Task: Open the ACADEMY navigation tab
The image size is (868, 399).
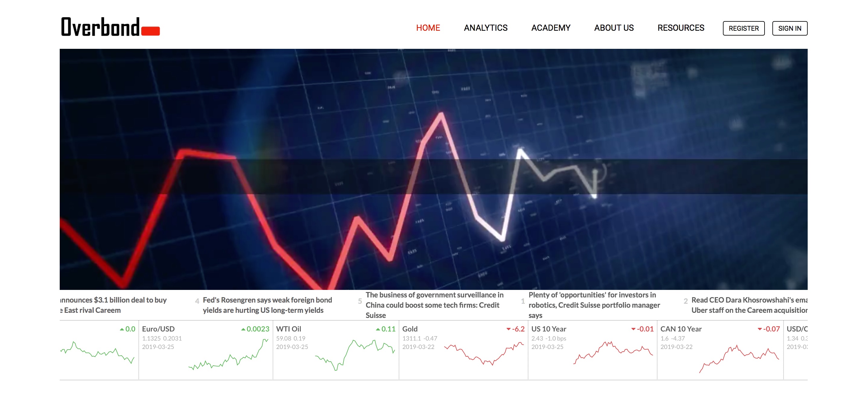Action: pos(550,28)
